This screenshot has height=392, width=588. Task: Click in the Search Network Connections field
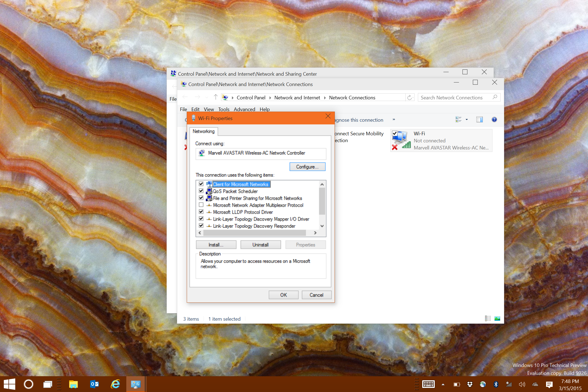coord(459,97)
